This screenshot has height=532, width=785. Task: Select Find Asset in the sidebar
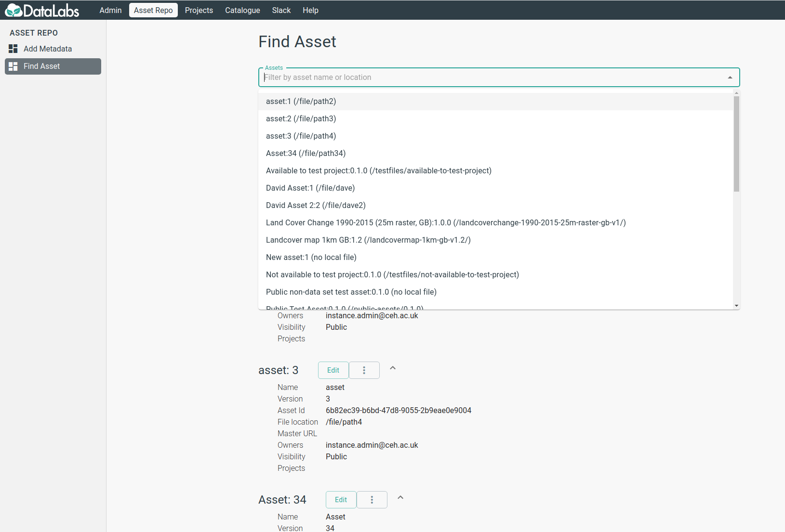pos(53,66)
